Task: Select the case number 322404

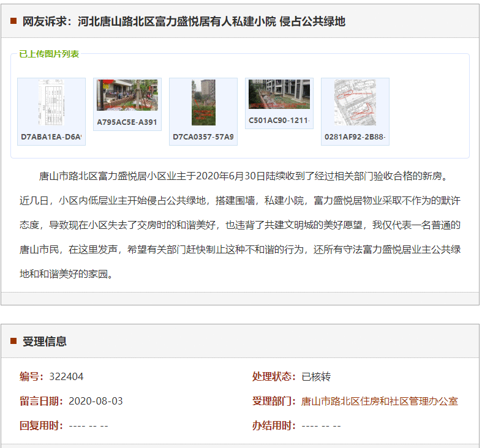Action: 66,377
